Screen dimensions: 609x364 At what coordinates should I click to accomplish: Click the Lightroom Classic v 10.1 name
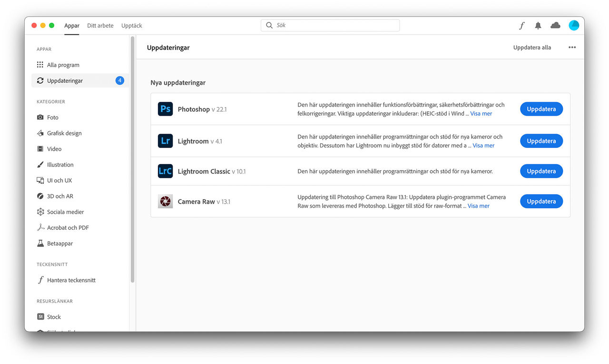pos(212,171)
